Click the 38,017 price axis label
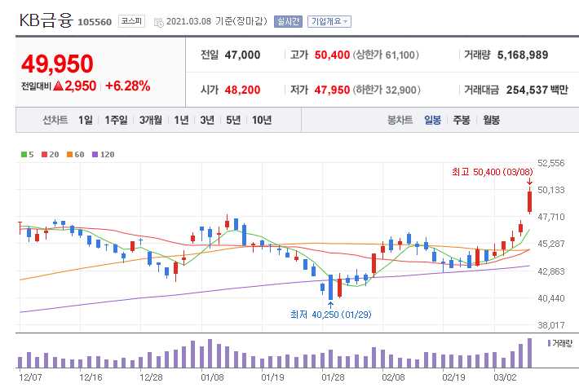 (x=551, y=325)
